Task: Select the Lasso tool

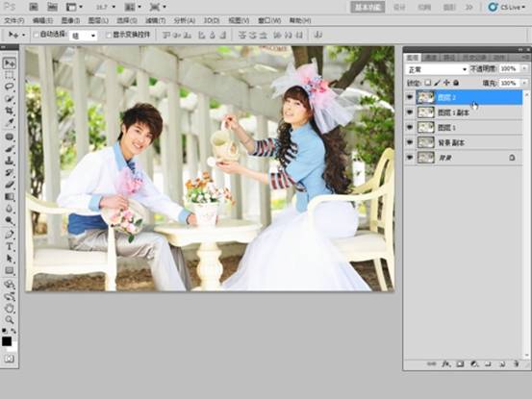Action: (x=10, y=87)
